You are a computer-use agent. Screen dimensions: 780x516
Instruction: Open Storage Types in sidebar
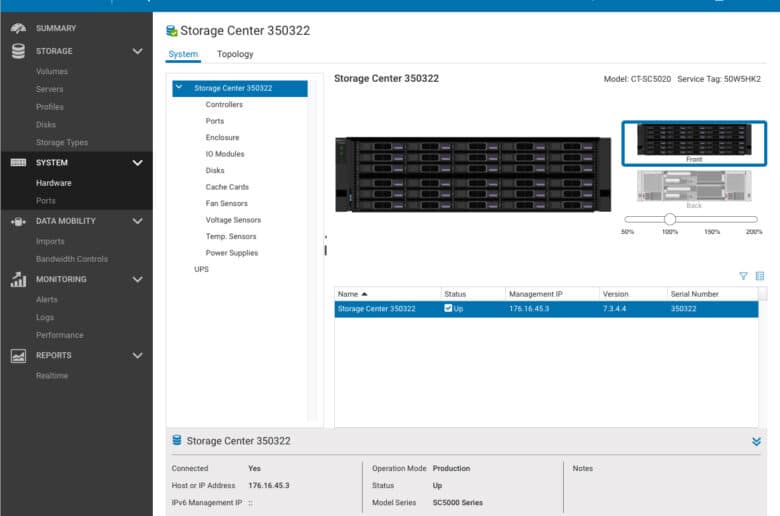click(62, 142)
